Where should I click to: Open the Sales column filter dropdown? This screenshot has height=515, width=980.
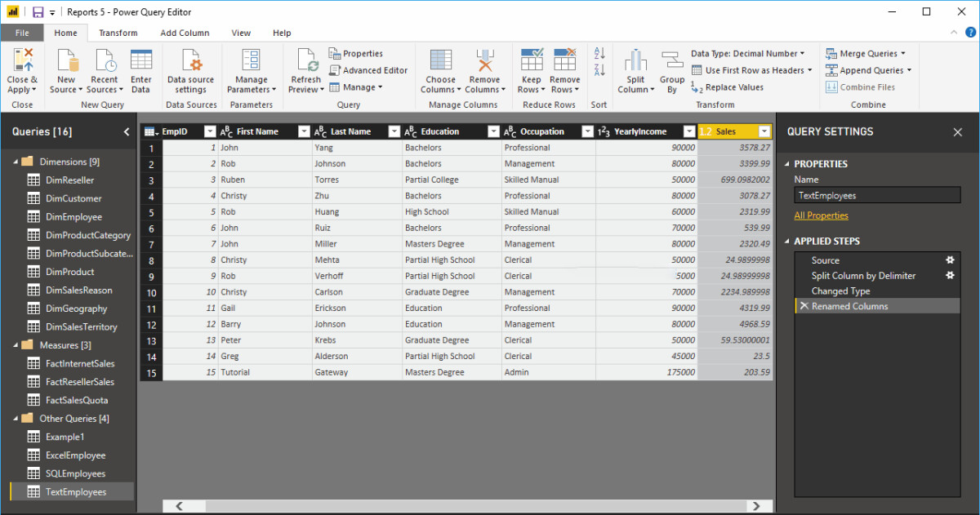764,131
